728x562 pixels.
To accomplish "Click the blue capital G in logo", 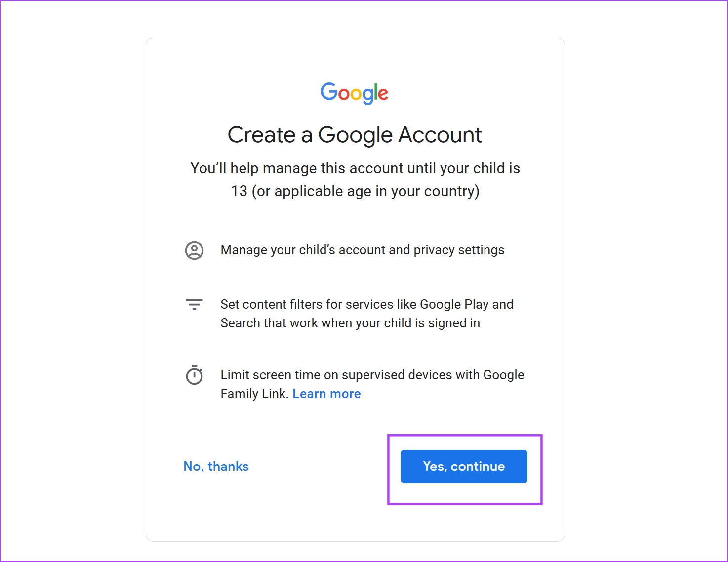I will pos(328,91).
